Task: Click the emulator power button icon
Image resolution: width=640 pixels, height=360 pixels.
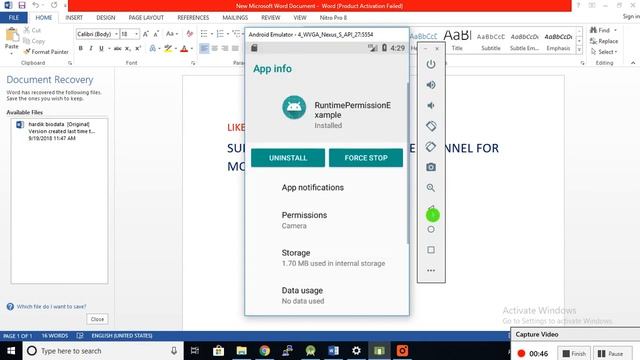Action: tap(431, 64)
